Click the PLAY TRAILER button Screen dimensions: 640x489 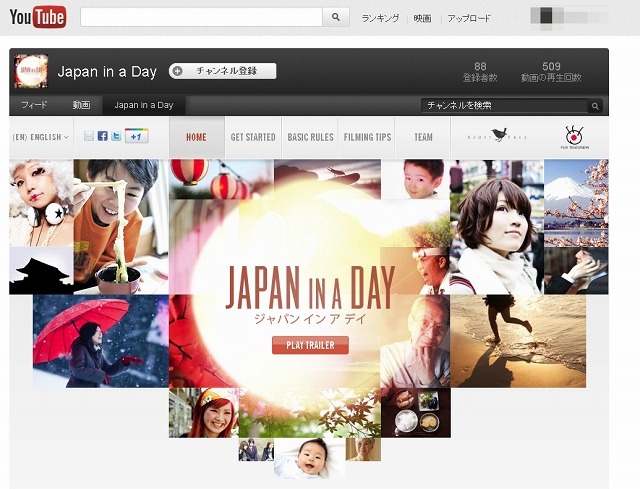click(x=310, y=345)
